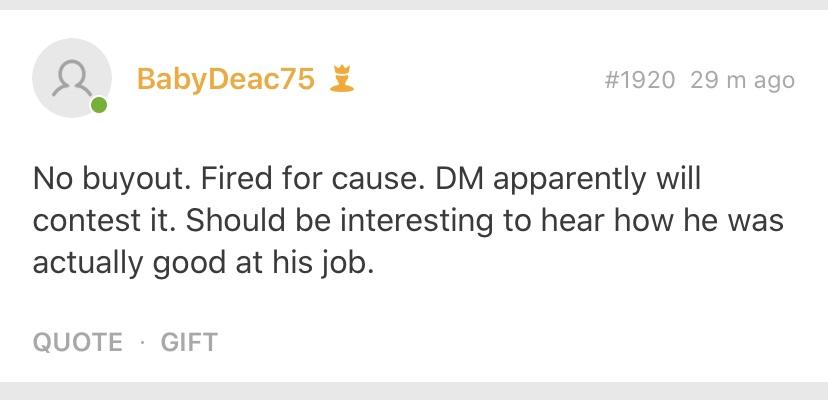
Task: Click the gold crown badge icon
Action: click(x=341, y=80)
